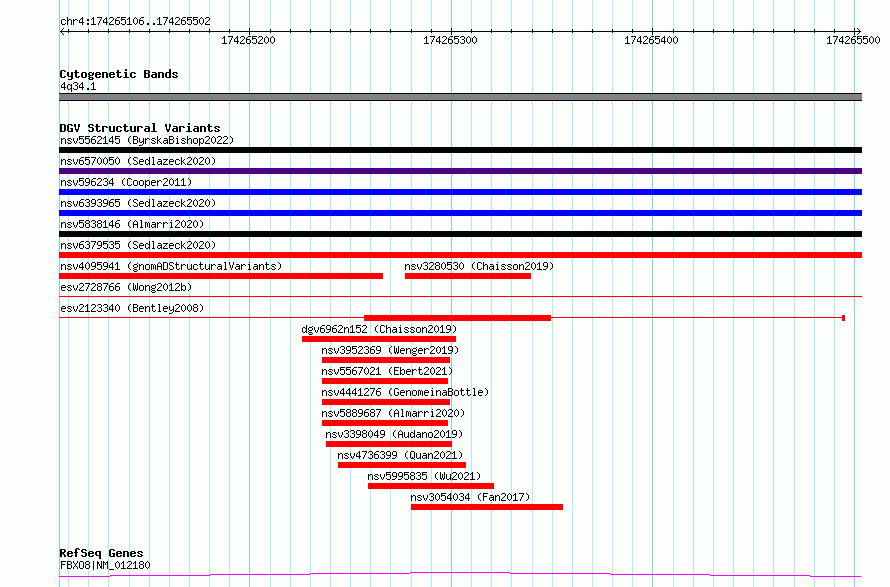Click the nsv5562145 (ByrskaBishop2022) black variant bar
The height and width of the screenshot is (587, 890).
click(460, 150)
